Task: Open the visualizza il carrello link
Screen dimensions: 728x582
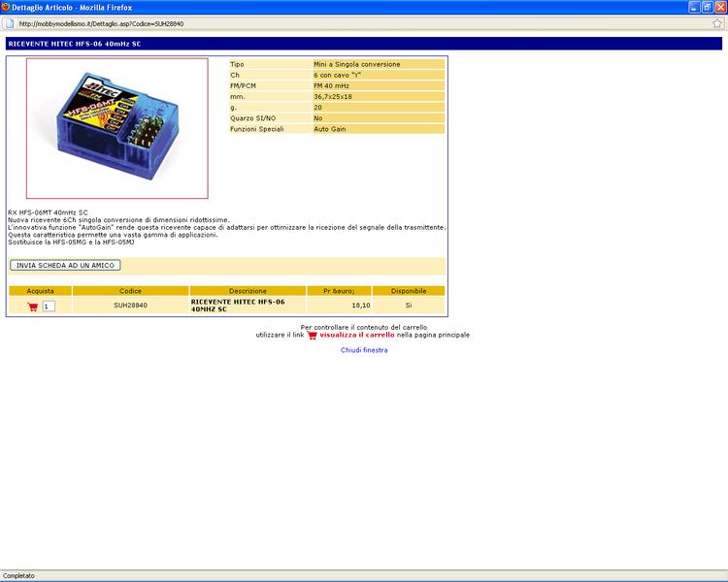Action: click(356, 335)
